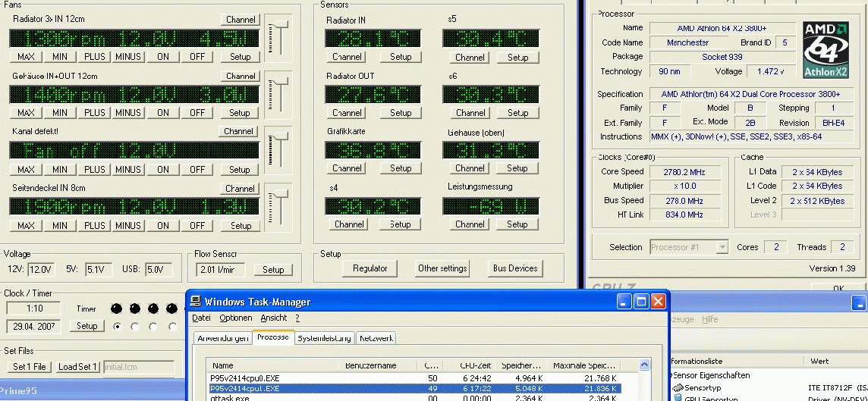Set Gehäuse IN+OUT 12cm fan to MIN
Screen dimensions: 868x401
click(x=60, y=113)
